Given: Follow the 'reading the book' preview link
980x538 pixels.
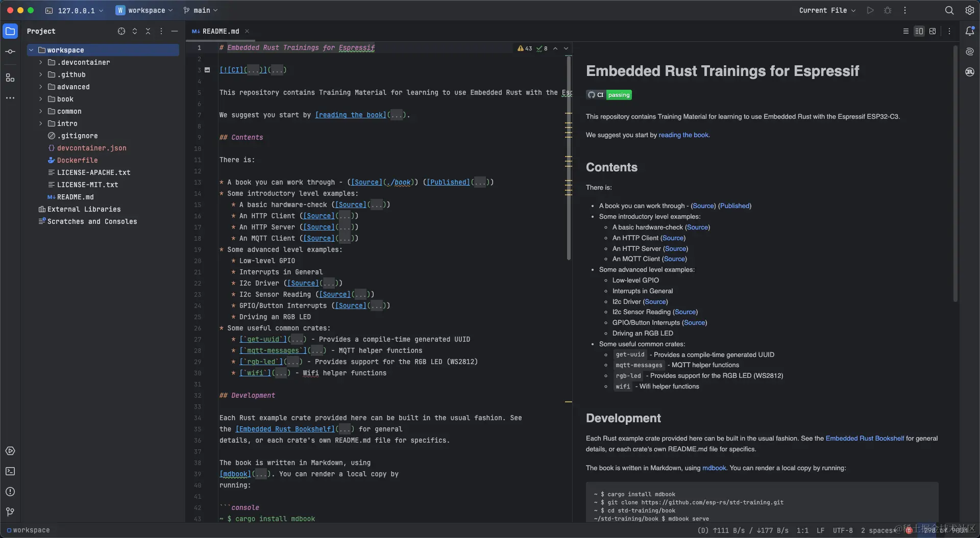Looking at the screenshot, I should [x=683, y=135].
